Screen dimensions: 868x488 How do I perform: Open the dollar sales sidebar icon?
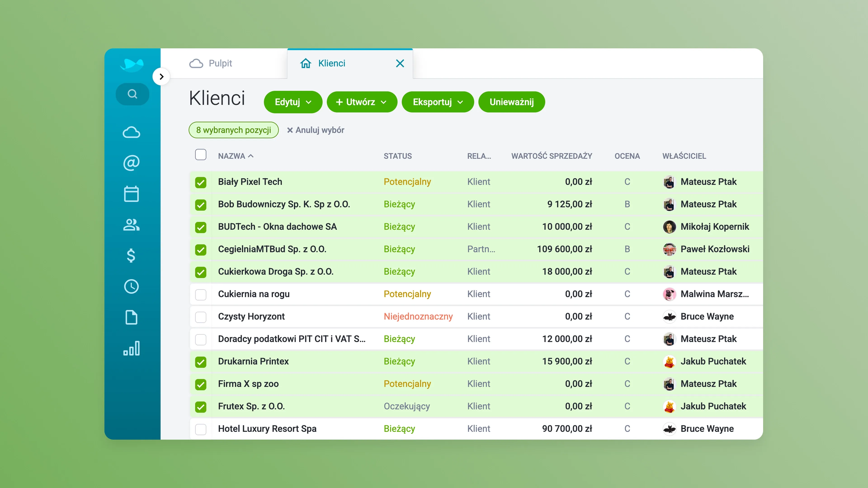pyautogui.click(x=131, y=256)
